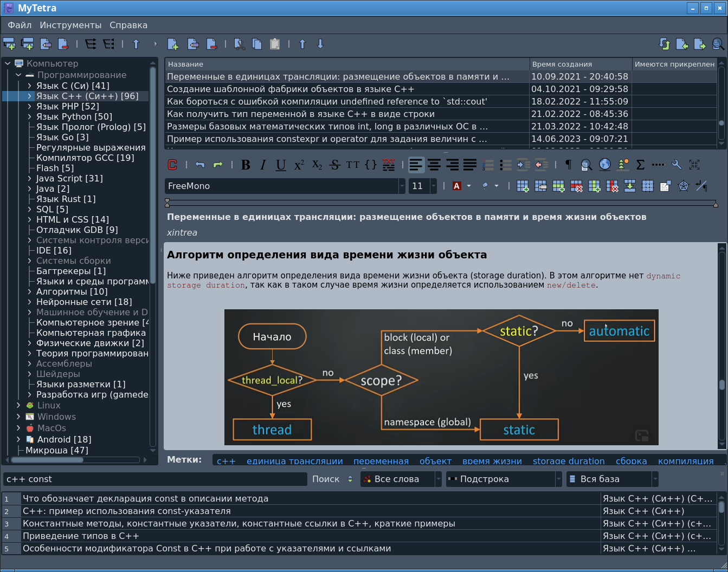The width and height of the screenshot is (728, 572).
Task: Click the cut note scissors icon
Action: [x=239, y=44]
